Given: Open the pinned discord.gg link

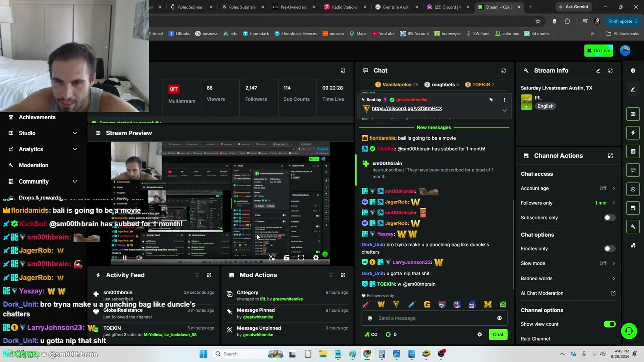Looking at the screenshot, I should pyautogui.click(x=407, y=109).
